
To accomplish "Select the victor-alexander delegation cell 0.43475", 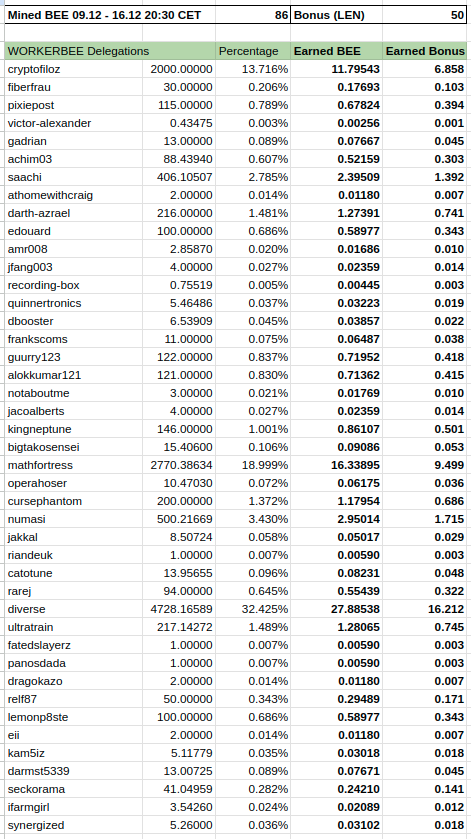I will coord(179,123).
